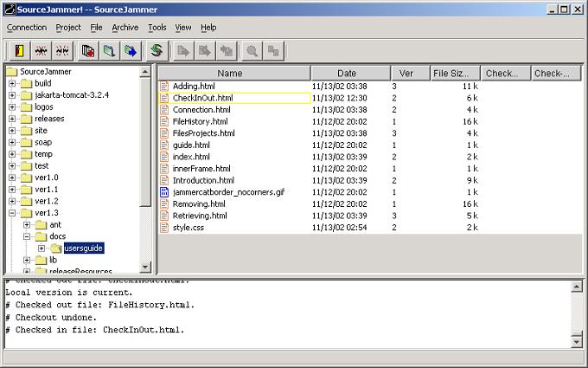Click the first greyed document-arrow toolbar icon

click(183, 51)
